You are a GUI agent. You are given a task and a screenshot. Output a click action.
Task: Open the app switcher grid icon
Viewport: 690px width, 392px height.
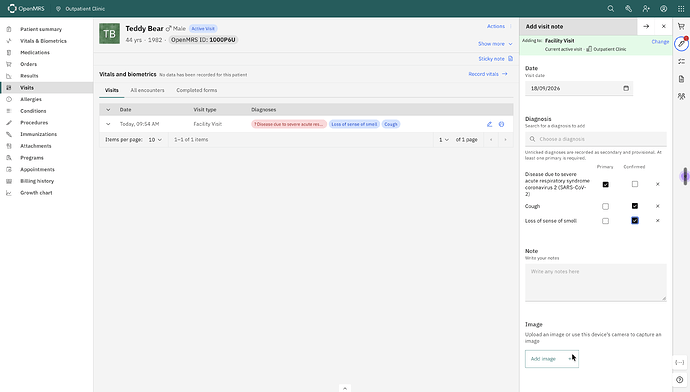click(x=681, y=8)
